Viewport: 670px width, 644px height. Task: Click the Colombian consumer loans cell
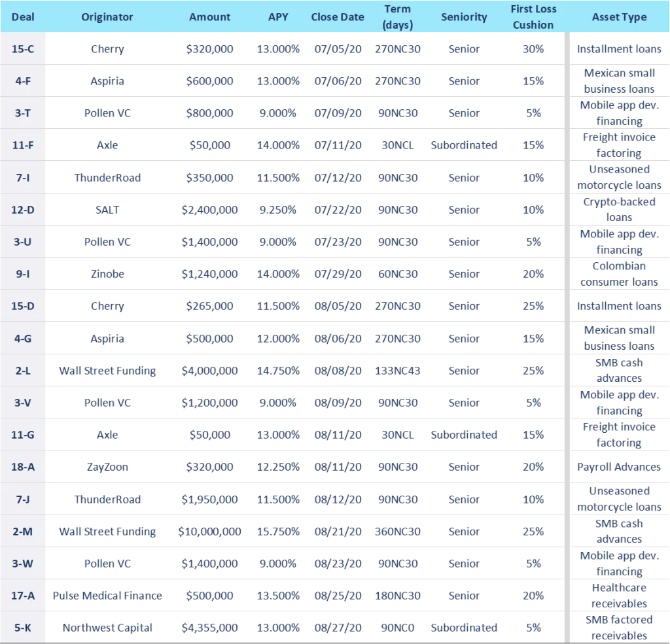click(x=619, y=274)
